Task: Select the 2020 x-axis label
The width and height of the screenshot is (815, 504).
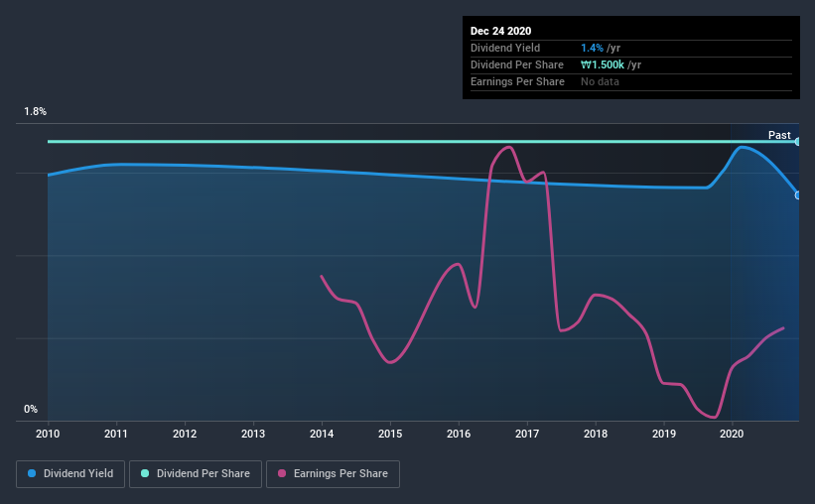Action: click(732, 434)
